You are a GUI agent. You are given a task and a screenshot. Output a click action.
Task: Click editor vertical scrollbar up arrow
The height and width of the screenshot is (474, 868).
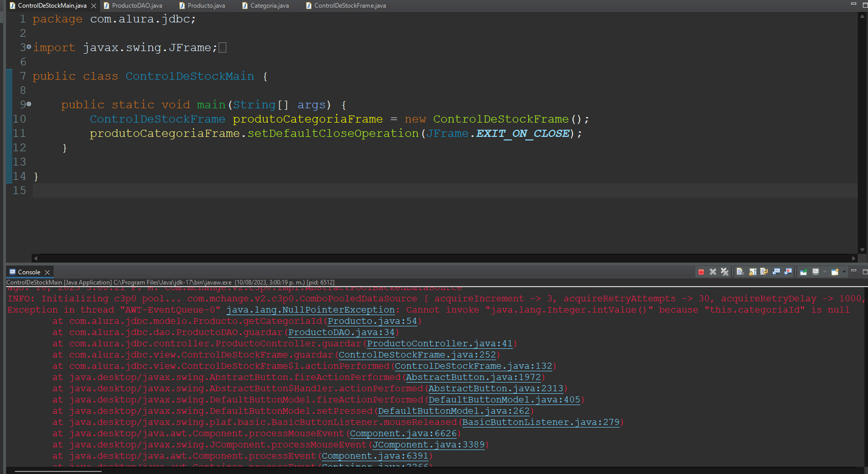click(862, 16)
